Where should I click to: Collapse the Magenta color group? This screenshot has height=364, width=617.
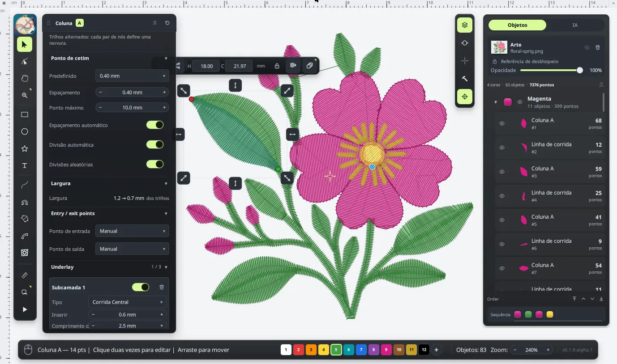tap(496, 102)
